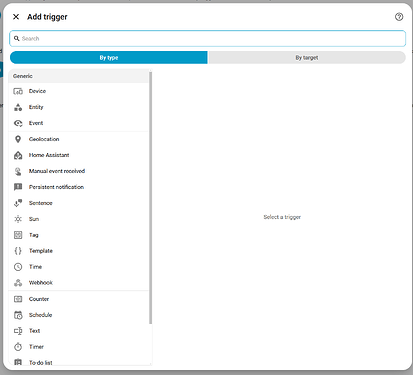
Task: Select the Time trigger label
Action: (x=35, y=267)
